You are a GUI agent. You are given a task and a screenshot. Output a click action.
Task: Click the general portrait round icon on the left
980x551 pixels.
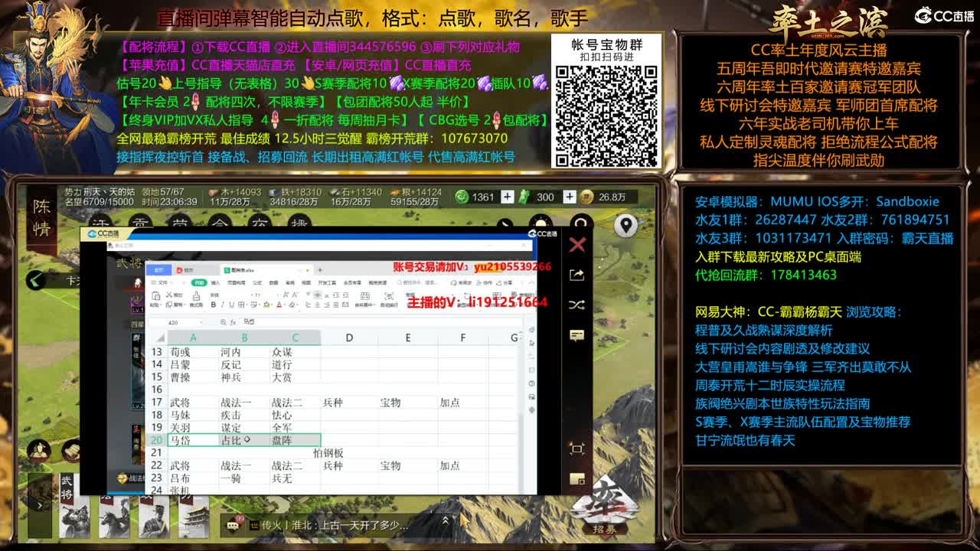click(x=39, y=452)
